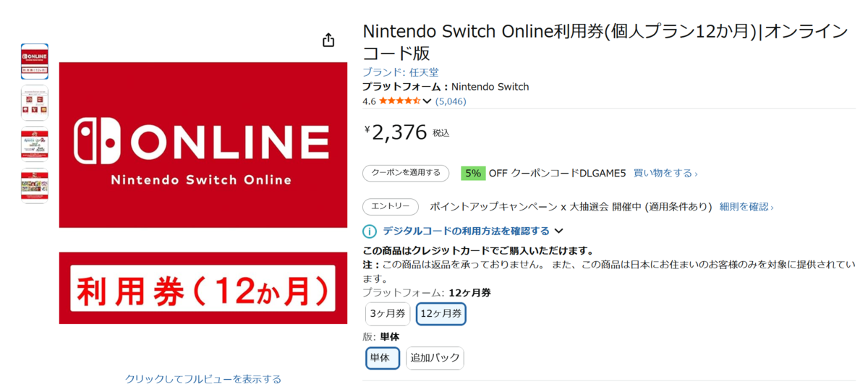Select the 単体 edition
Screen dimensions: 868x387
coord(382,357)
